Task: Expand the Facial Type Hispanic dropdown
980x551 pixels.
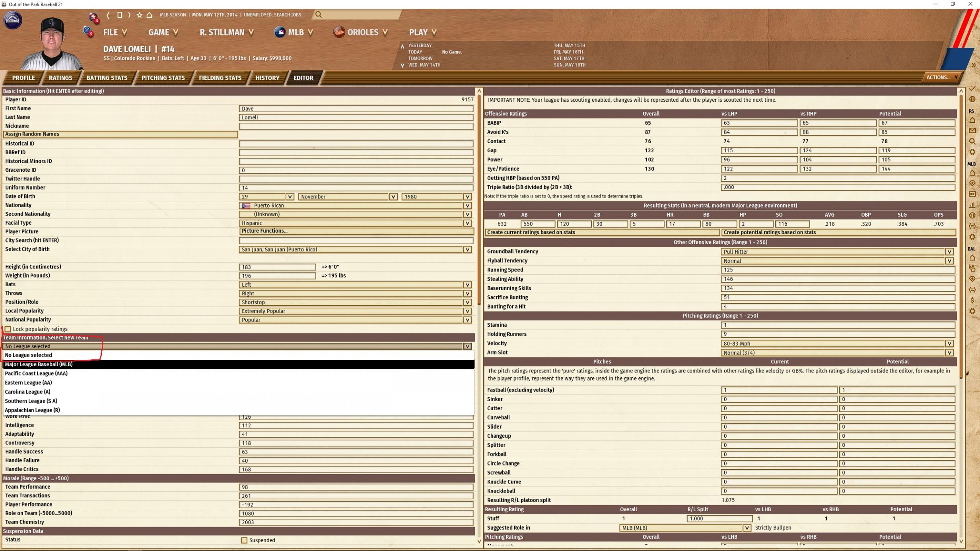Action: 356,223
